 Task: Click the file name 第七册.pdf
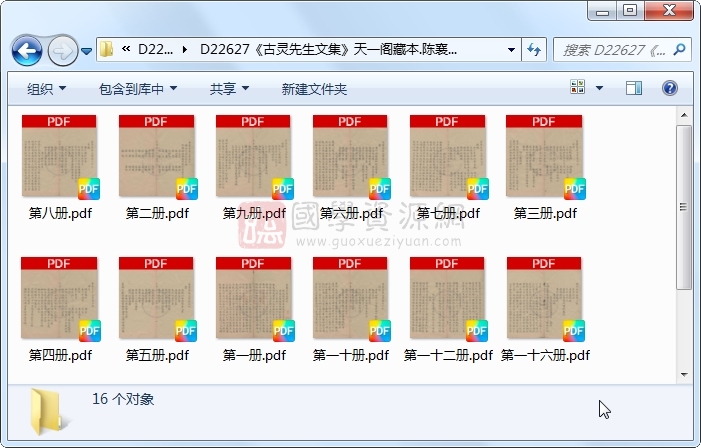(448, 213)
